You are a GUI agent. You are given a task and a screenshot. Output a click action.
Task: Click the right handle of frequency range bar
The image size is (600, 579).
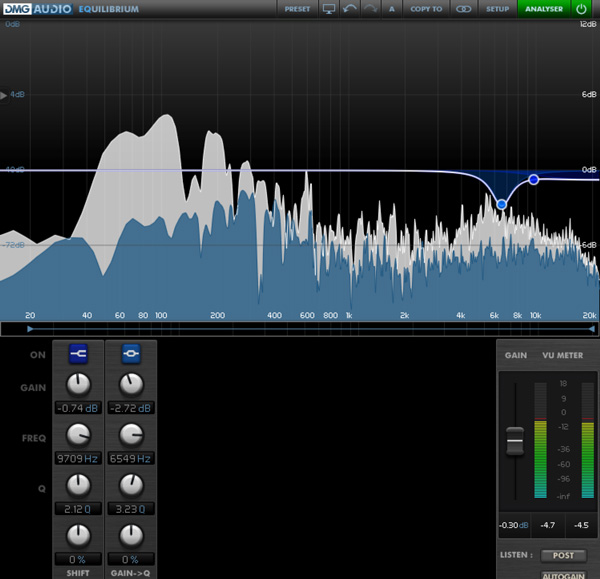592,329
